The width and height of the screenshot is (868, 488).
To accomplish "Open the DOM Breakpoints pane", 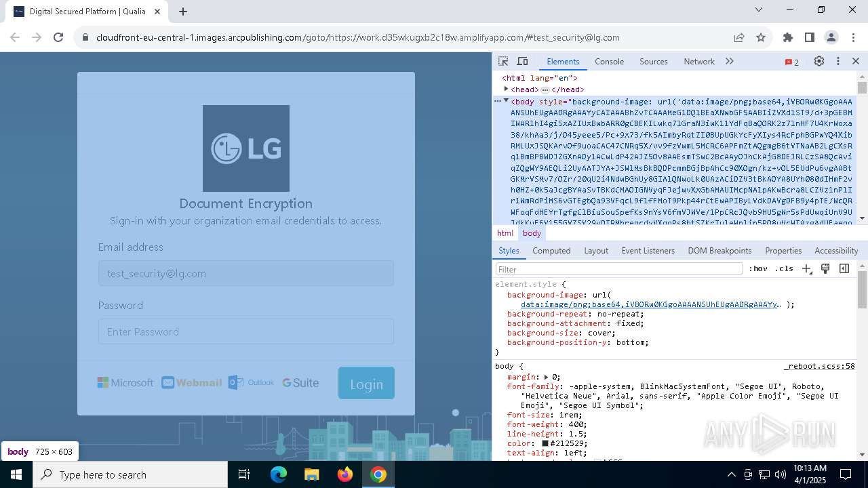I will click(719, 251).
